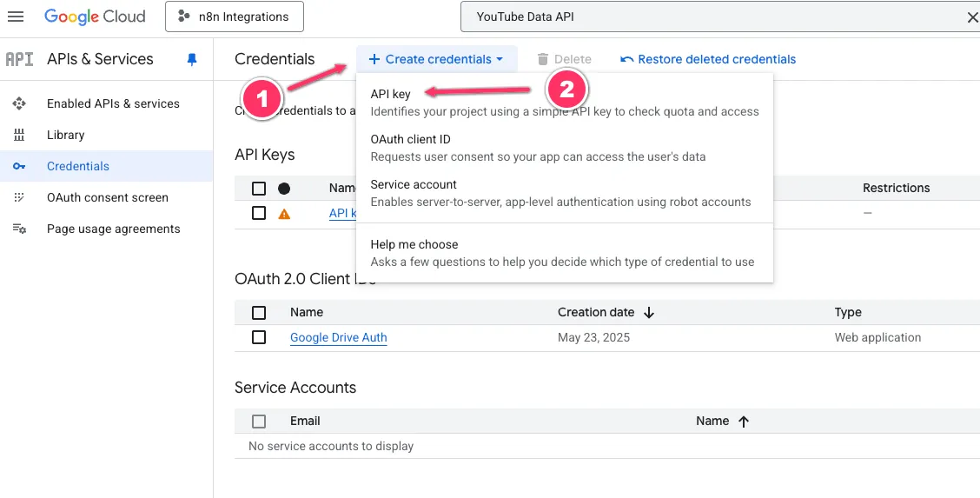Image resolution: width=980 pixels, height=498 pixels.
Task: Open the Google Drive Auth link
Action: 339,337
